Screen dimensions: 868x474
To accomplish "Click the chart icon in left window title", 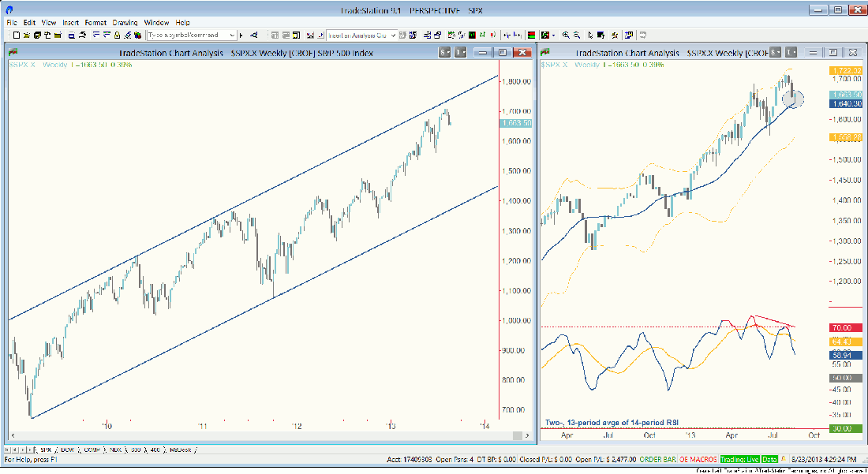I will pos(13,52).
